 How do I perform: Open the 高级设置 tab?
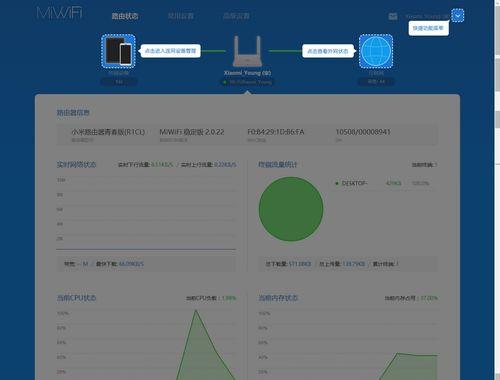236,16
